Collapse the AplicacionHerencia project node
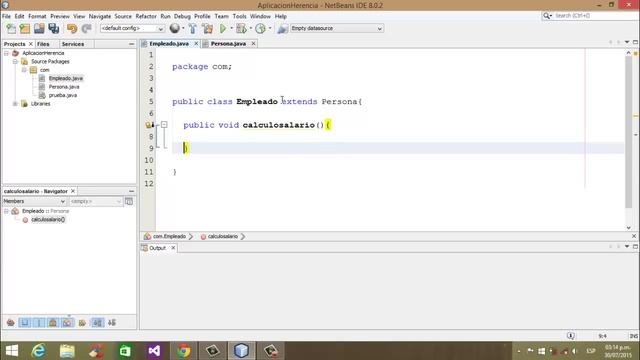This screenshot has width=640, height=360. click(7, 53)
